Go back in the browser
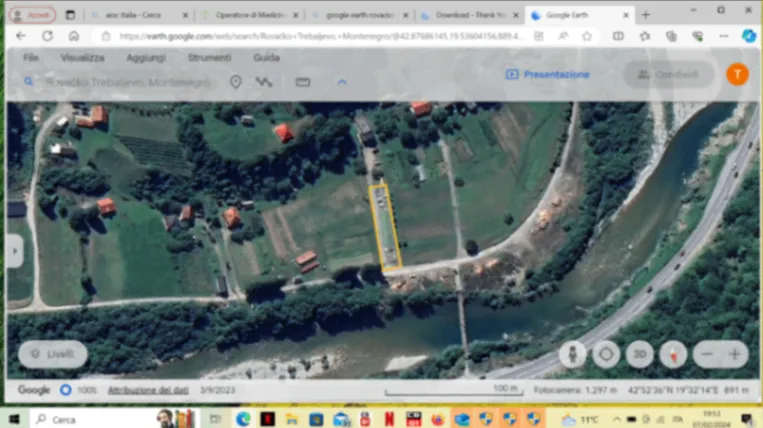The image size is (763, 428). pyautogui.click(x=20, y=36)
